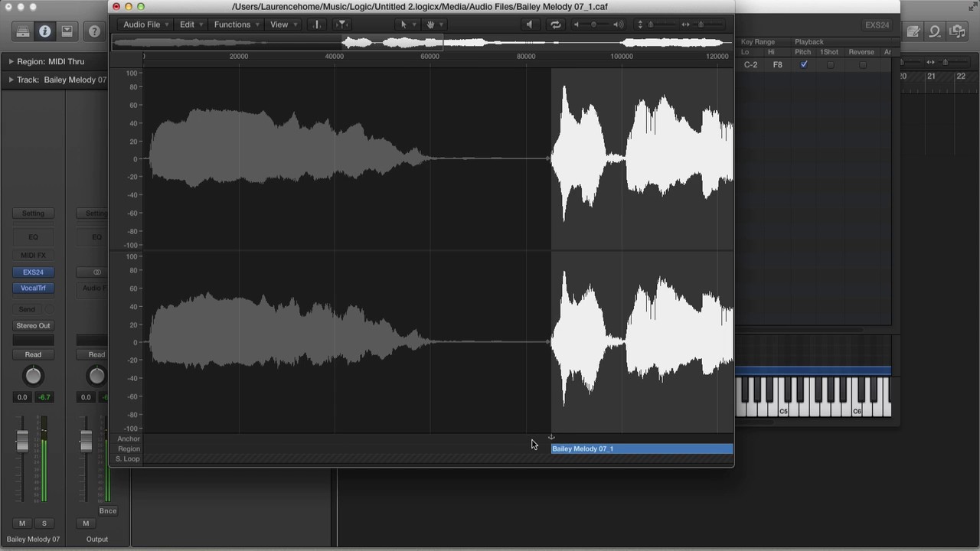Viewport: 980px width, 551px height.
Task: Open the View menu in sample editor
Action: (x=283, y=24)
